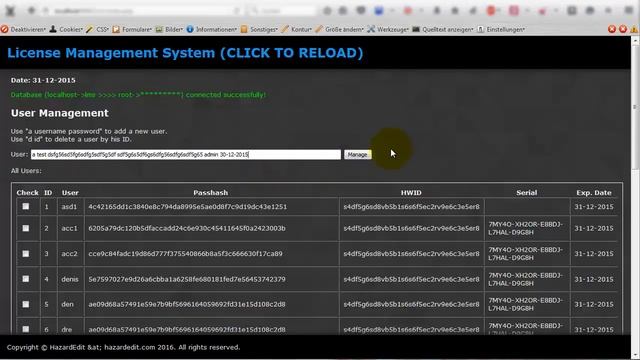Toggle the checkbox in the den row

(x=26, y=304)
